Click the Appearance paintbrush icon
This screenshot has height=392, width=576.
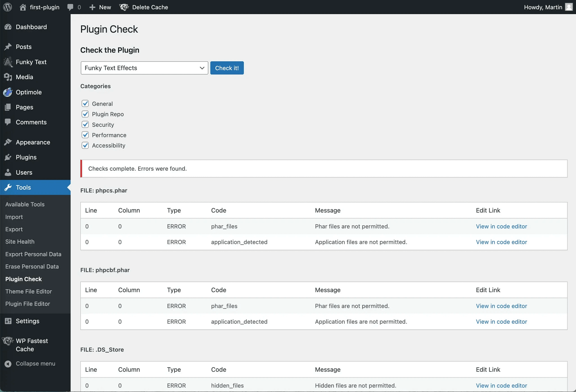point(8,142)
